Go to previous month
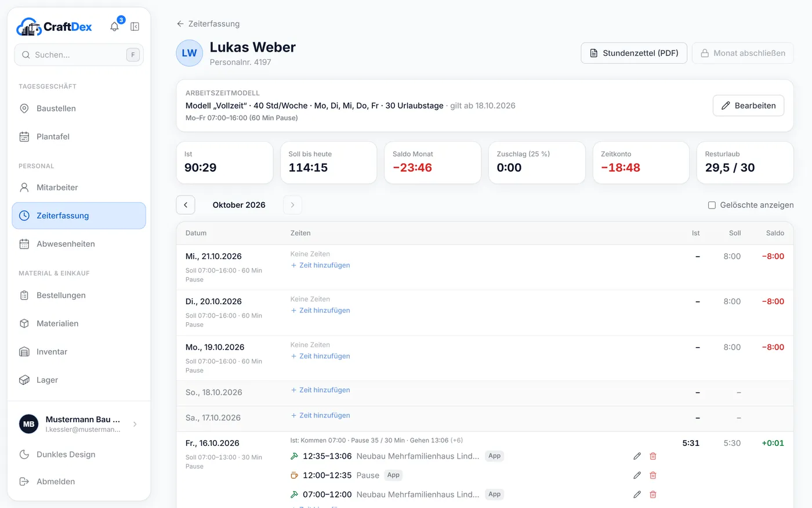812x508 pixels. [x=186, y=205]
